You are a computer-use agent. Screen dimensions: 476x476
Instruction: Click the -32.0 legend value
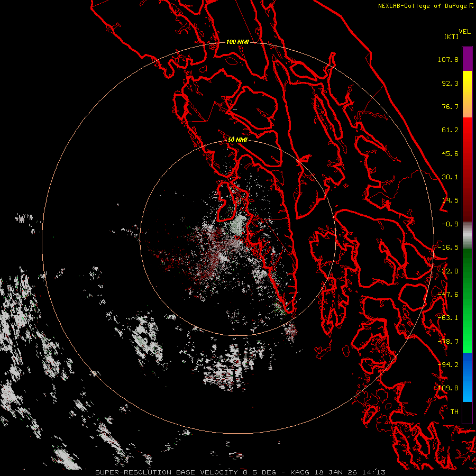(x=448, y=271)
